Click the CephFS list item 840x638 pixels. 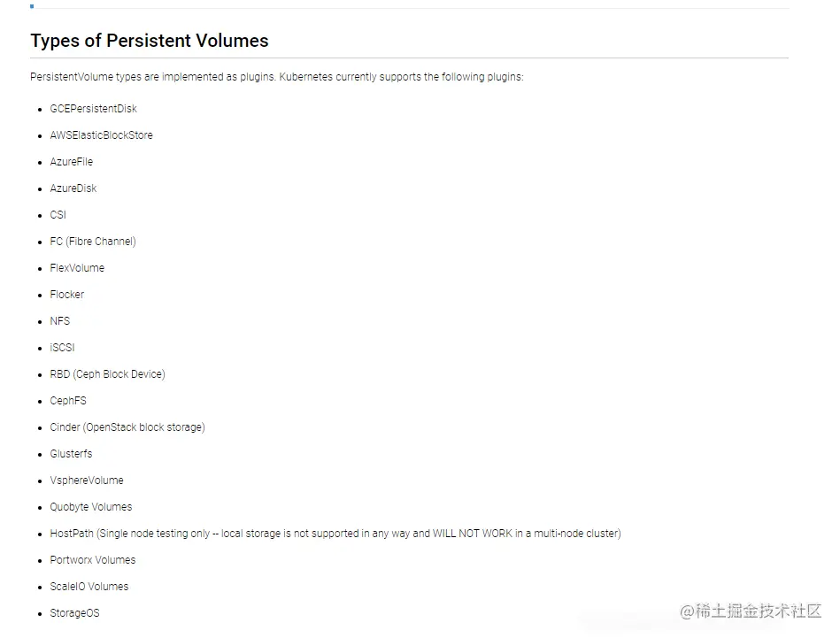click(68, 401)
